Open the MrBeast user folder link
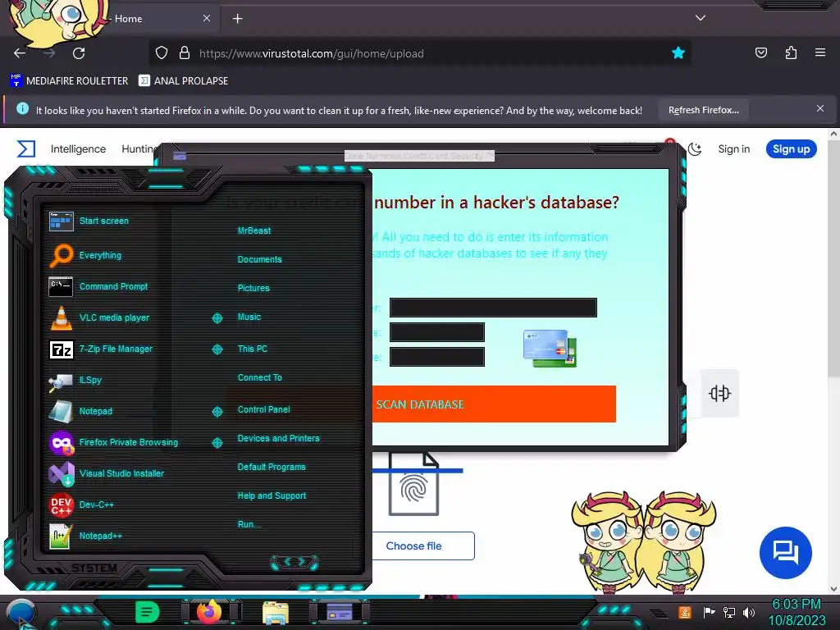The width and height of the screenshot is (840, 630). point(254,231)
